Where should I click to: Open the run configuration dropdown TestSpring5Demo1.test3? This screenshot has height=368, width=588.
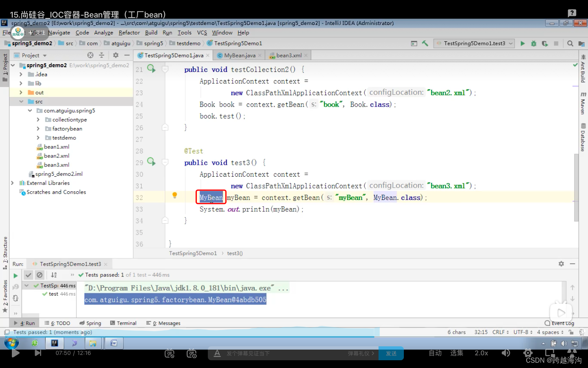(474, 43)
